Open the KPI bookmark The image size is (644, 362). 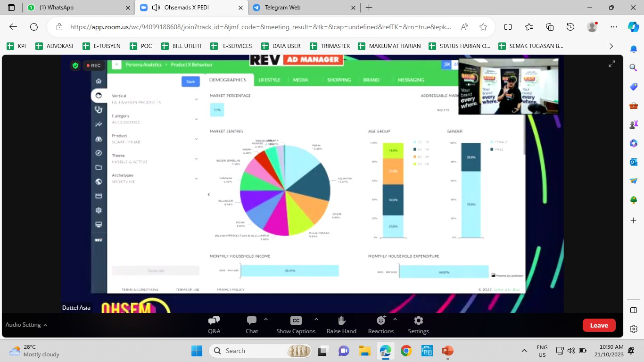pyautogui.click(x=17, y=46)
